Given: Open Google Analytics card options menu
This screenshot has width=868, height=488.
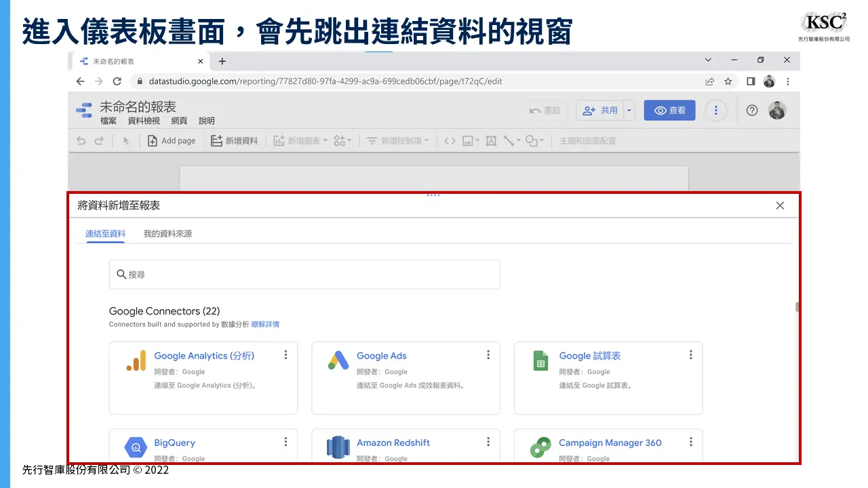Looking at the screenshot, I should pyautogui.click(x=285, y=354).
